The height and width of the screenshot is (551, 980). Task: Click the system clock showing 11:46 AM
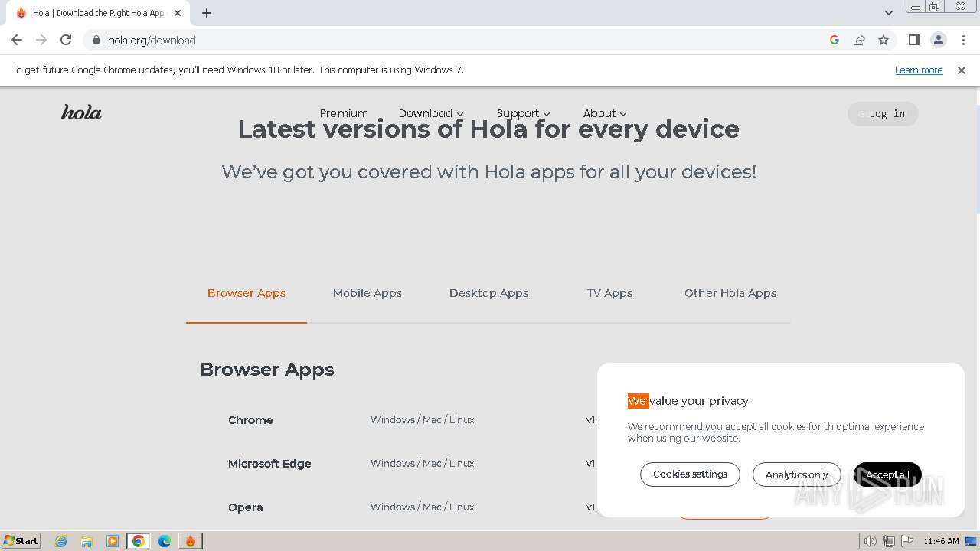(941, 541)
